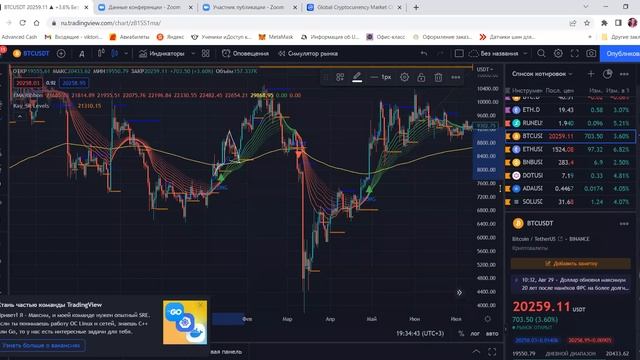Maximize the bottom panel square icon
The width and height of the screenshot is (640, 360).
(492, 351)
